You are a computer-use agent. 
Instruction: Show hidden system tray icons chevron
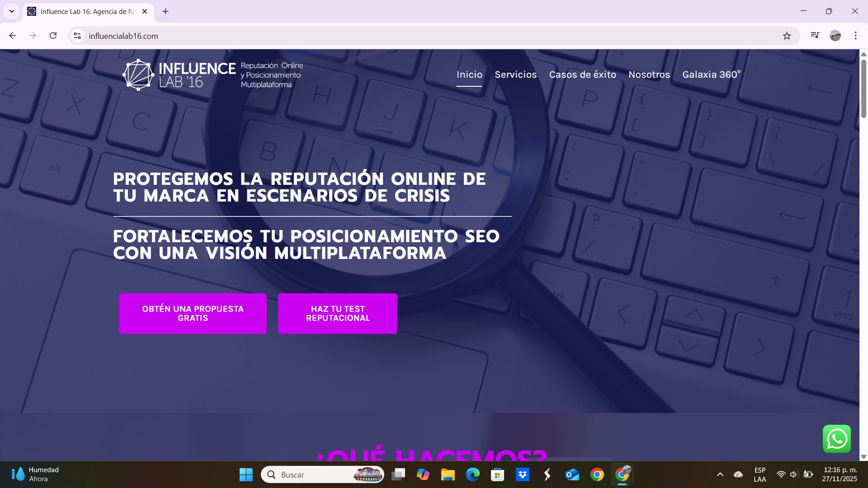[x=720, y=474]
